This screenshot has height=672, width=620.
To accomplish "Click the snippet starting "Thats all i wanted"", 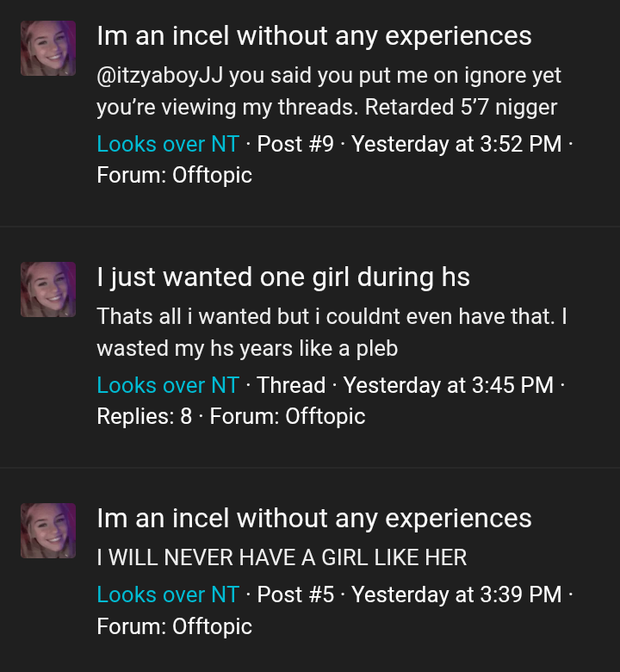I will coord(332,333).
